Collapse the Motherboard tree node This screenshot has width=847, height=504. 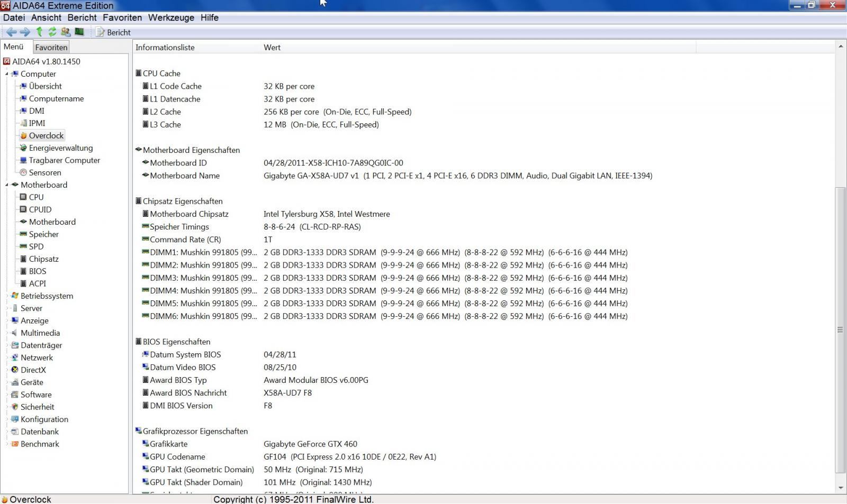[7, 185]
